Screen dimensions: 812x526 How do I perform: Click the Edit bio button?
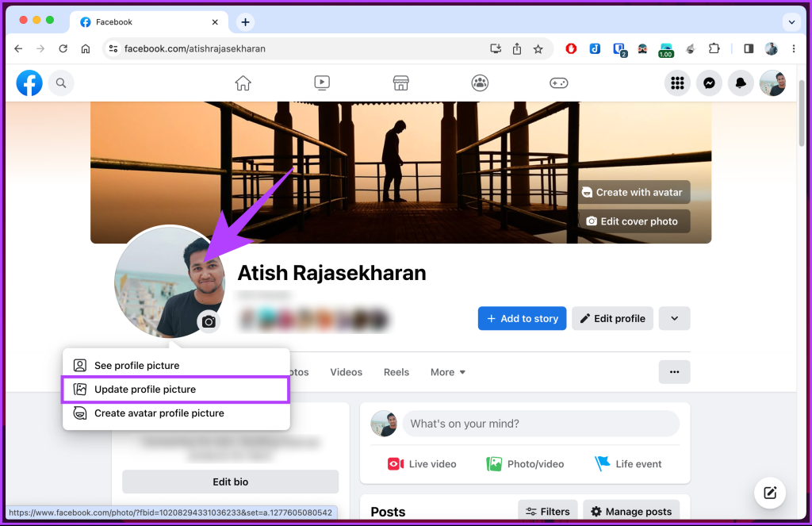pos(230,482)
